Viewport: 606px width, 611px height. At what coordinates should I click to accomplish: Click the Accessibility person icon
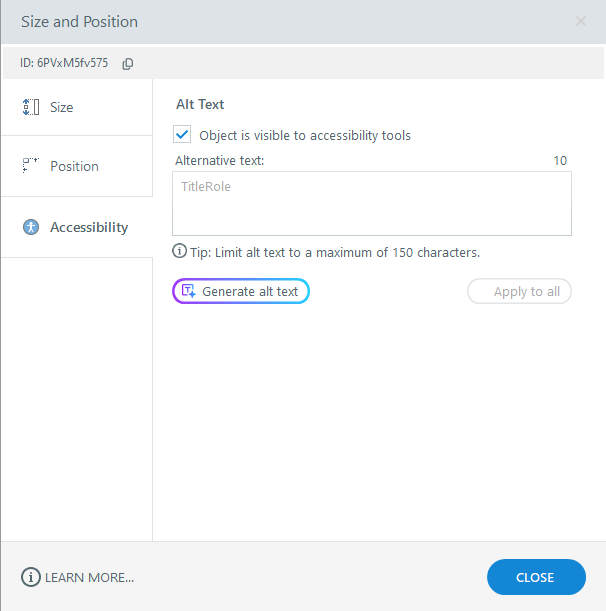30,227
